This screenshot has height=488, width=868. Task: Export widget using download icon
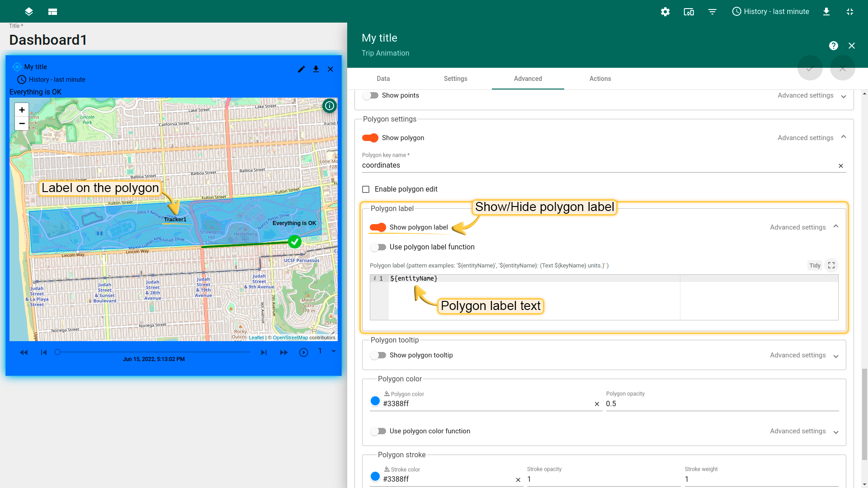(316, 69)
